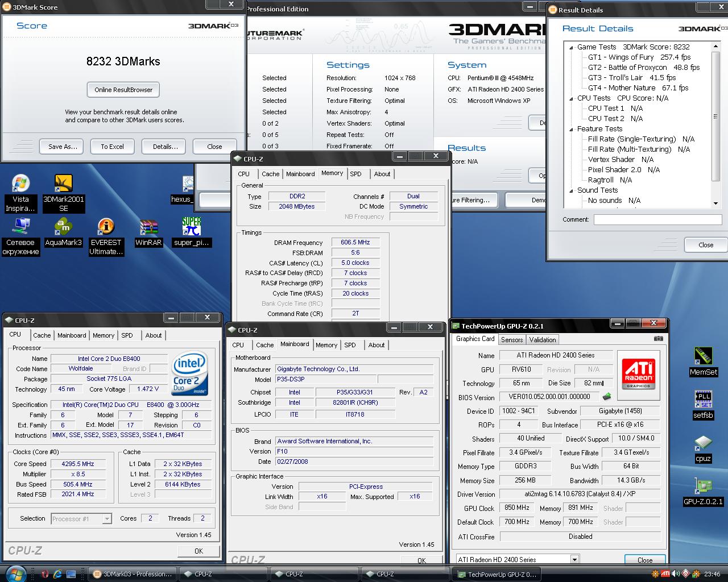
Task: Open the ATI Radeon HD 2400 Series GPU dropdown
Action: [574, 560]
